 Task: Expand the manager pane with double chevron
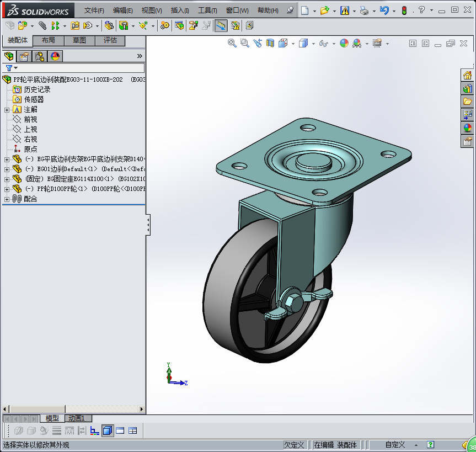pos(140,56)
